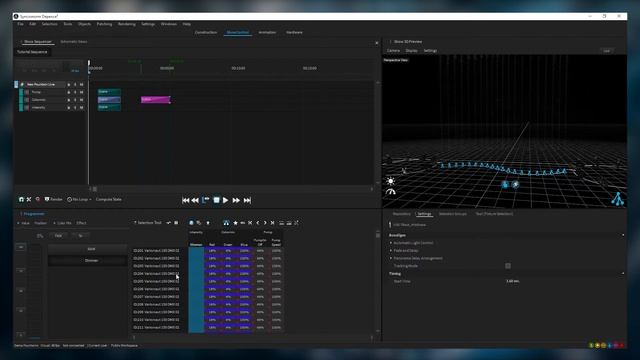The width and height of the screenshot is (640, 360).
Task: Open the Edit menu
Action: 33,24
